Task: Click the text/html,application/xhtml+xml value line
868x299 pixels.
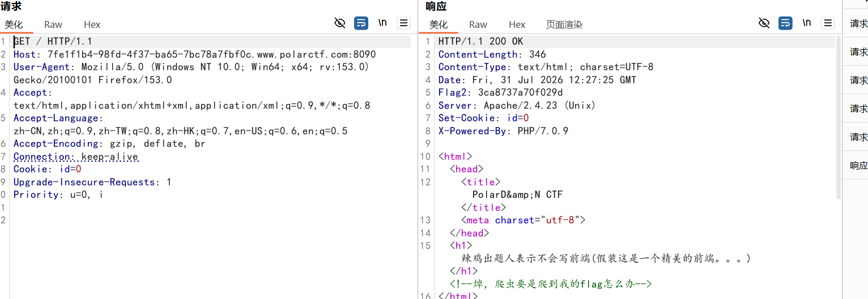Action: coord(192,106)
